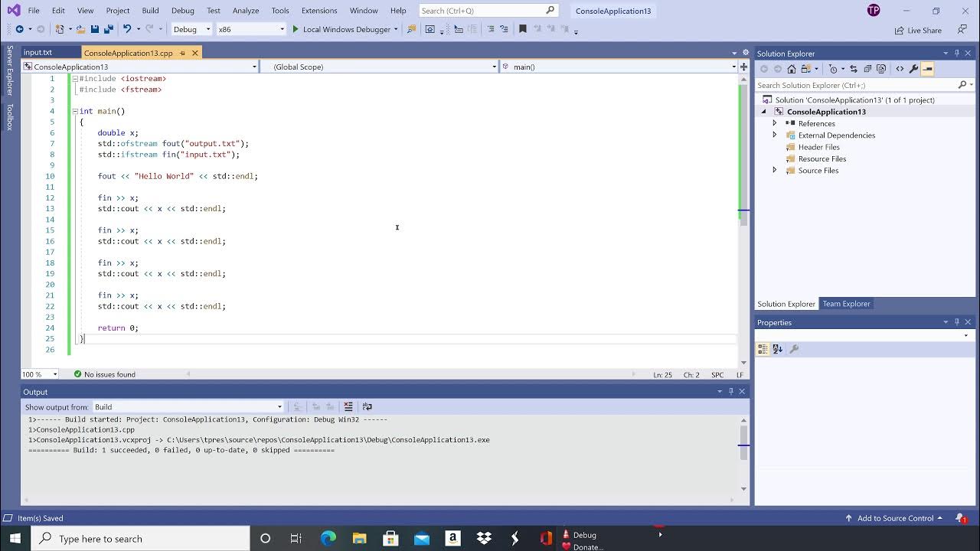Toggle auto-hide pin of Output panel
Viewport: 980px width, 551px height.
tap(730, 392)
